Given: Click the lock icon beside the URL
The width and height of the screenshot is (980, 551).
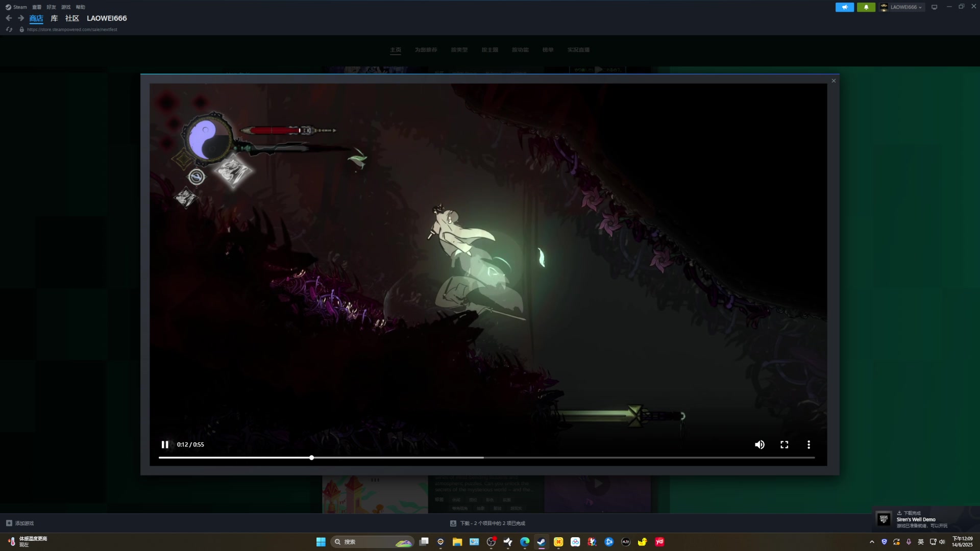Looking at the screenshot, I should pos(21,30).
